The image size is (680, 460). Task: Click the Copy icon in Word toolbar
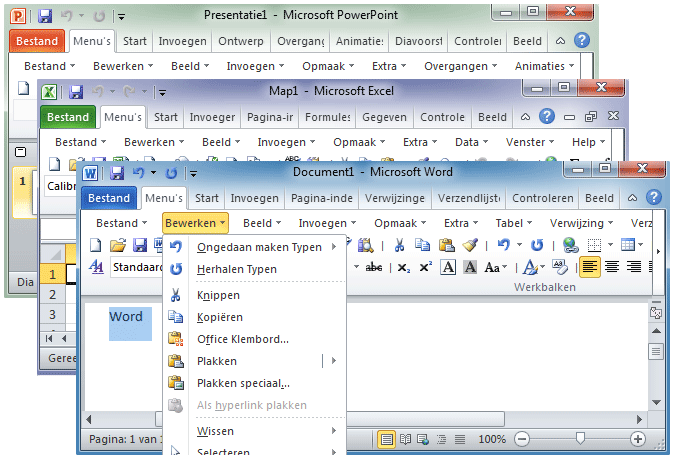[x=422, y=245]
